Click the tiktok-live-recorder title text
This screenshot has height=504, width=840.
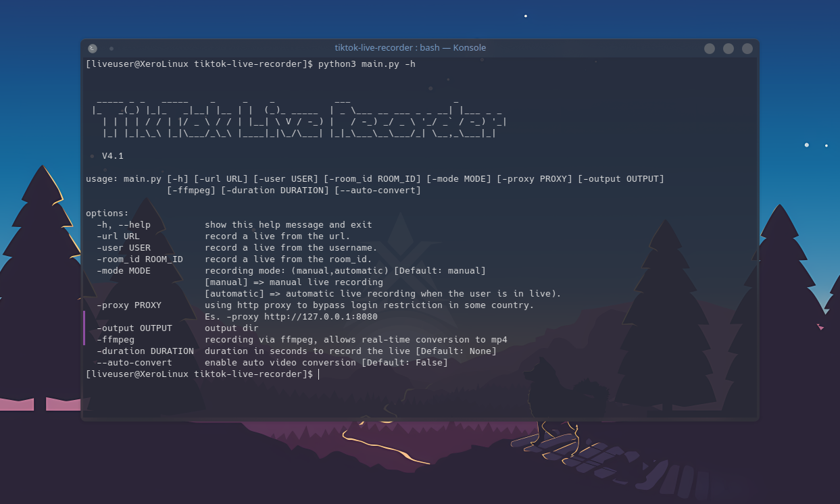pyautogui.click(x=373, y=47)
